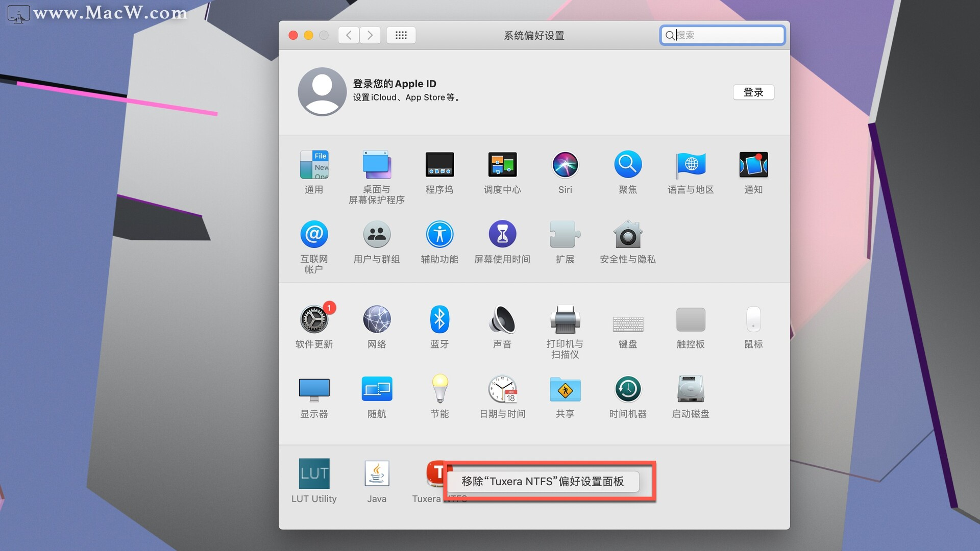Click the Apple ID user avatar
980x551 pixels.
(x=322, y=92)
